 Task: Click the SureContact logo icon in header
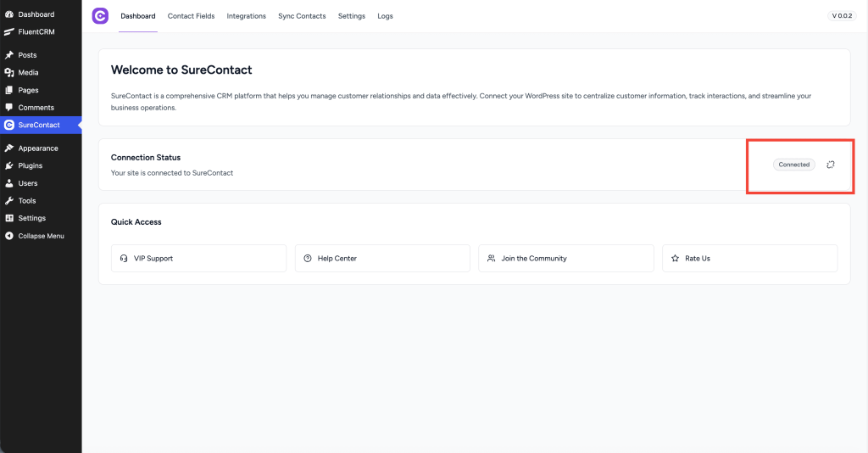point(100,15)
